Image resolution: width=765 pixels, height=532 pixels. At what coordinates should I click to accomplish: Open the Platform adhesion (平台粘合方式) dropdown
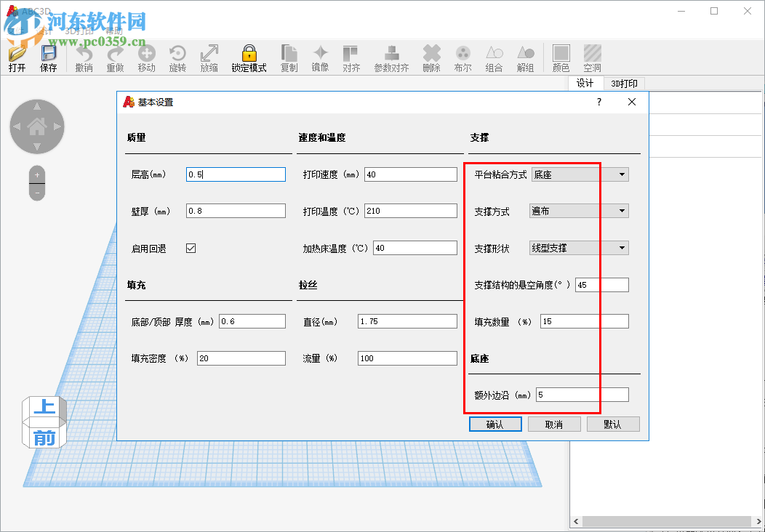[580, 174]
